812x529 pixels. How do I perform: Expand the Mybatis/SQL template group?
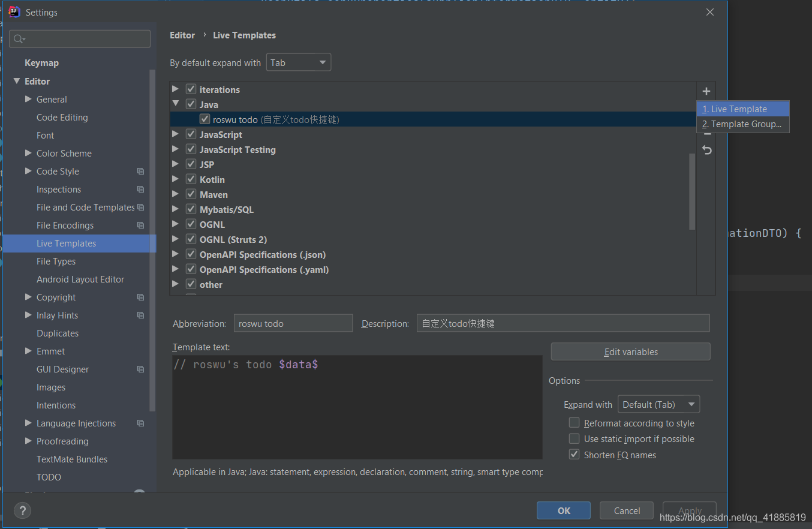[176, 209]
